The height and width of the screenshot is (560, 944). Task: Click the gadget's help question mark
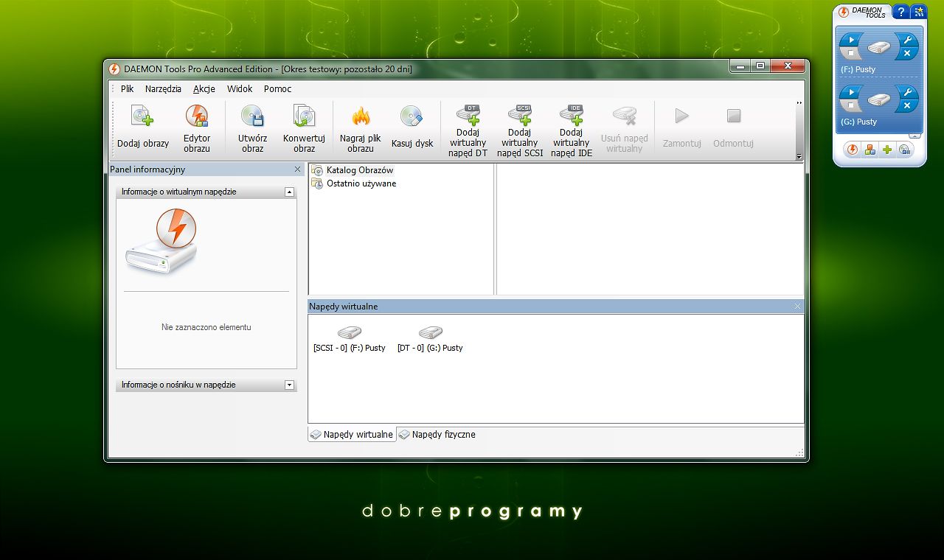tap(900, 12)
